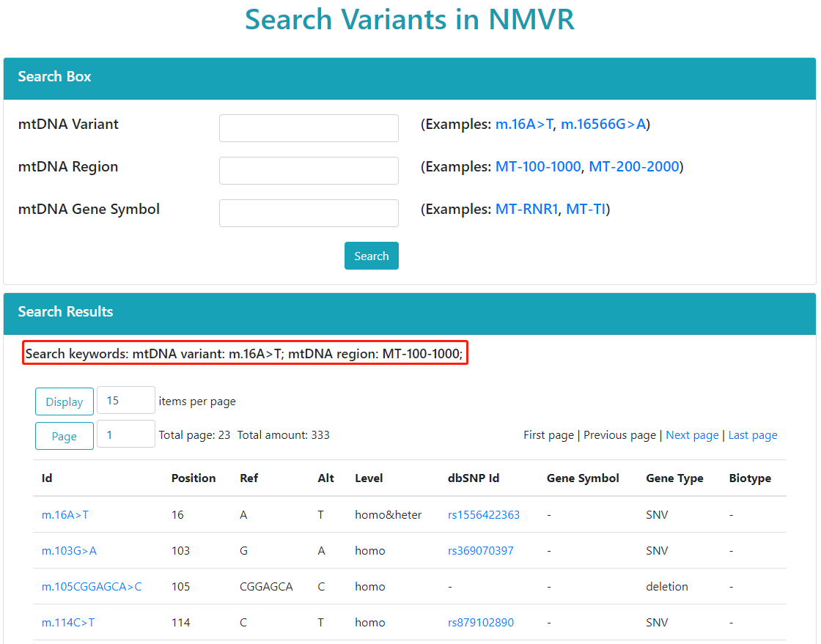Pick the MT-200-2000 example region
The width and height of the screenshot is (821, 644).
click(634, 167)
